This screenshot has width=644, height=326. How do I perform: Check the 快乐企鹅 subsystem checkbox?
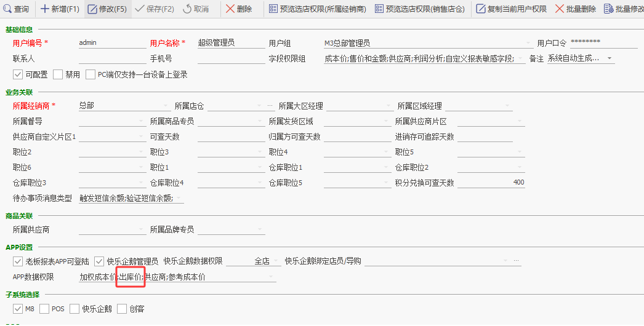(x=74, y=309)
